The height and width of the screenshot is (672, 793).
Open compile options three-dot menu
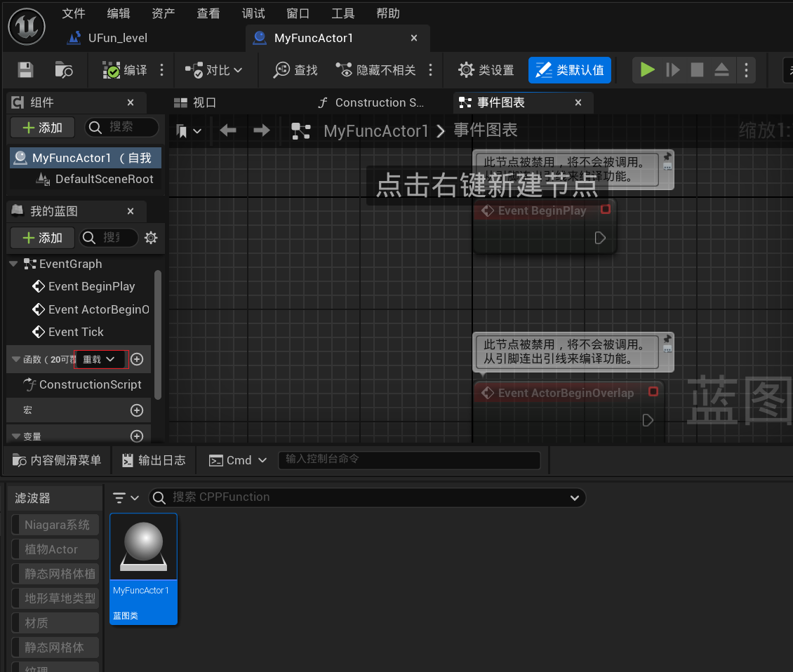[162, 69]
